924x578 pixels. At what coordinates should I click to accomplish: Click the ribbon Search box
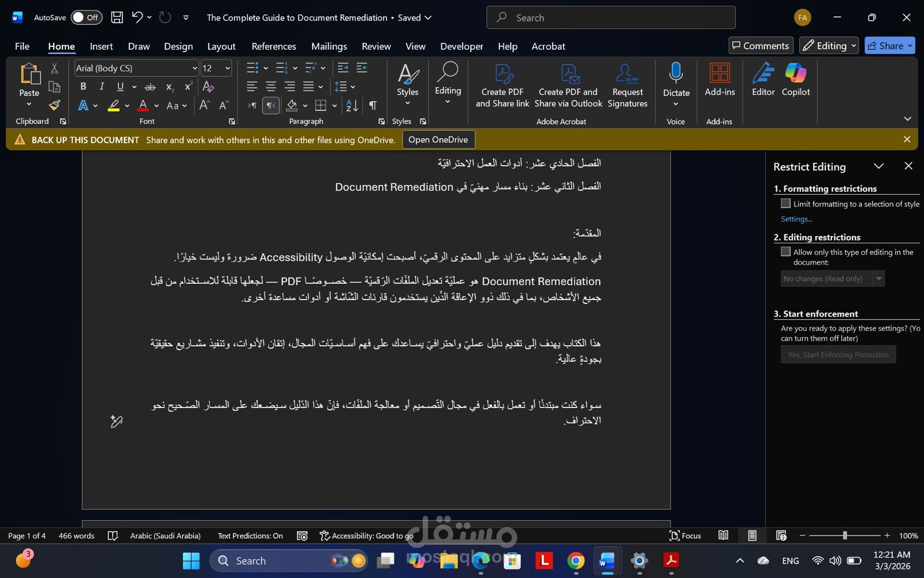(611, 17)
